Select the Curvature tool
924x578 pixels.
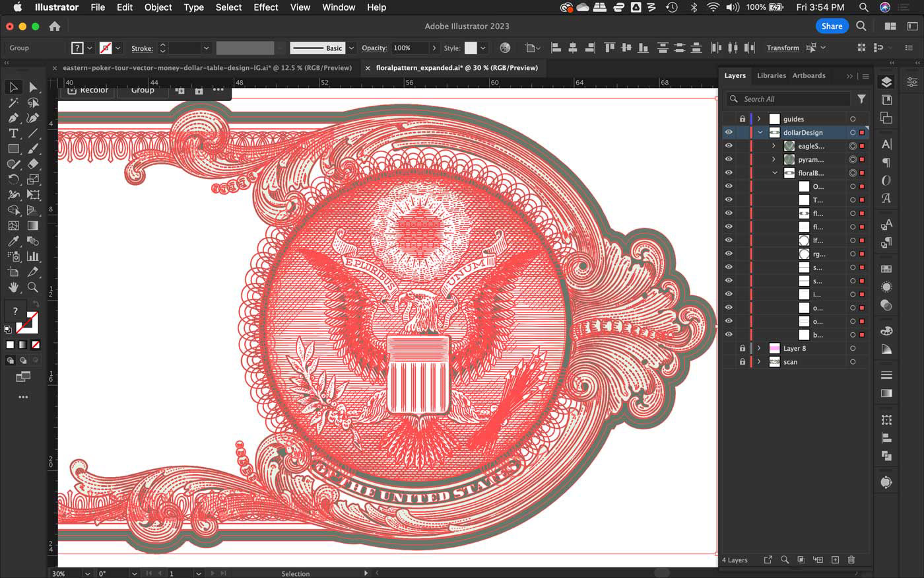33,118
